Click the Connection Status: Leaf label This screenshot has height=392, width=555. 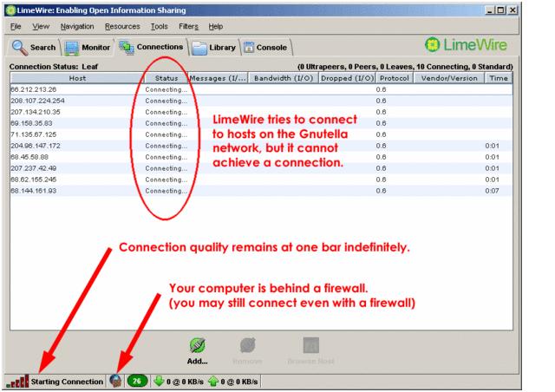coord(54,67)
